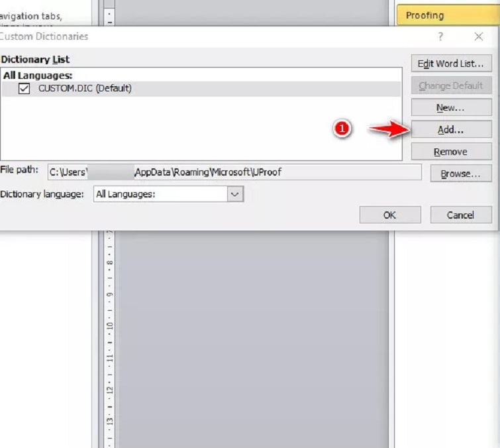Cancel the Custom Dictionaries dialog
The width and height of the screenshot is (500, 448).
(x=461, y=215)
